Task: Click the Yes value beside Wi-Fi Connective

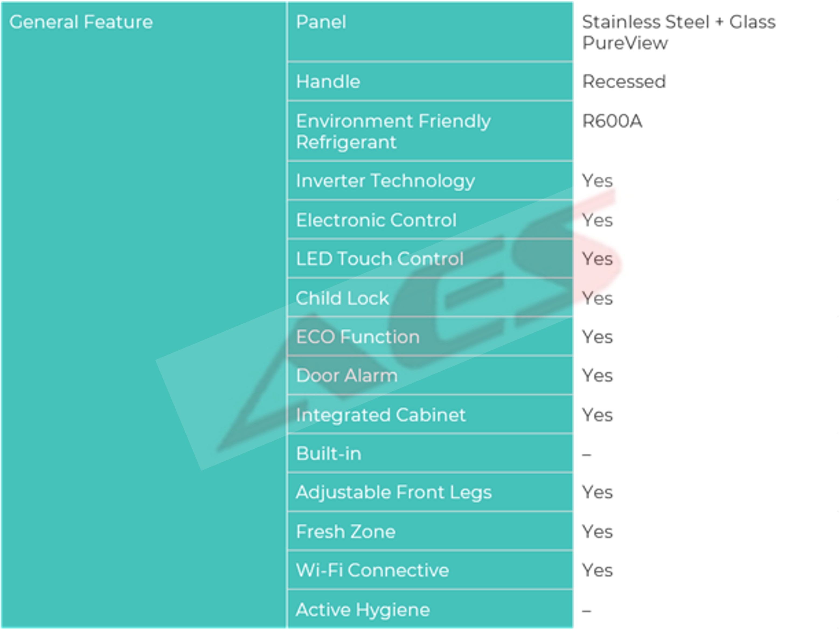Action: click(x=597, y=570)
